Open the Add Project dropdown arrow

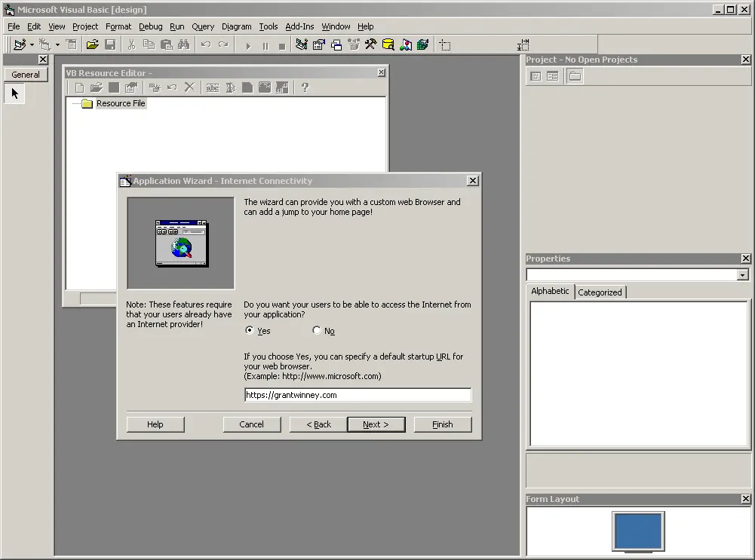32,44
